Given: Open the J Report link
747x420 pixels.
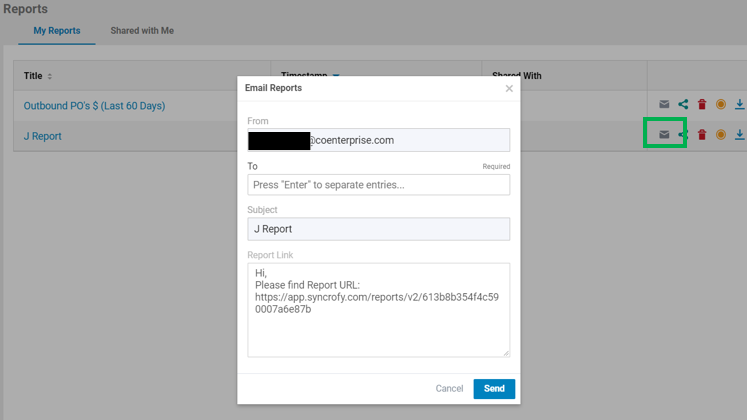Looking at the screenshot, I should pos(42,136).
